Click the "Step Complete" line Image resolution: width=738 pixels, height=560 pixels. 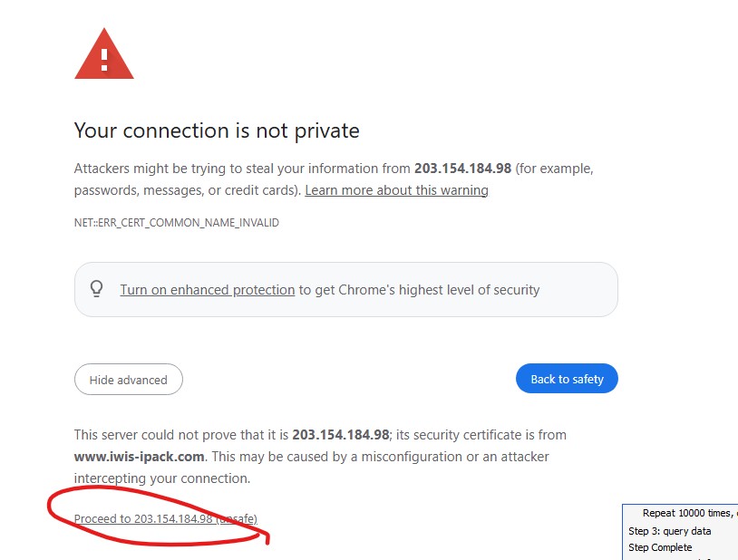[660, 547]
